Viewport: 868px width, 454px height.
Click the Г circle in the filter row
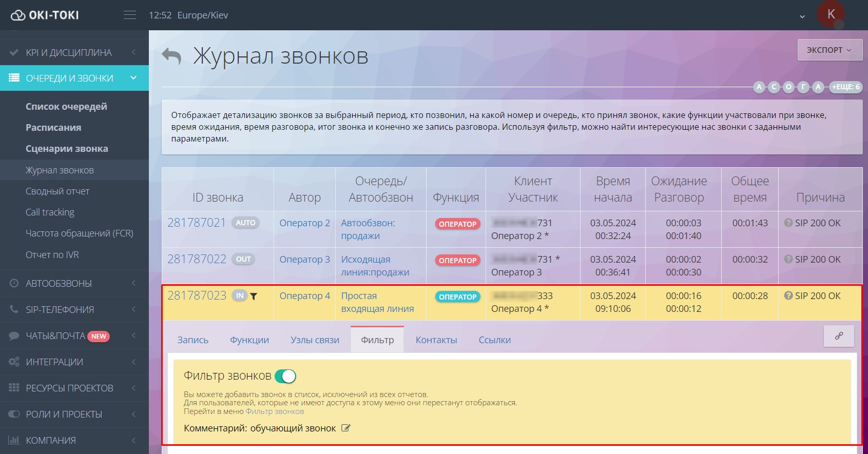pos(803,87)
